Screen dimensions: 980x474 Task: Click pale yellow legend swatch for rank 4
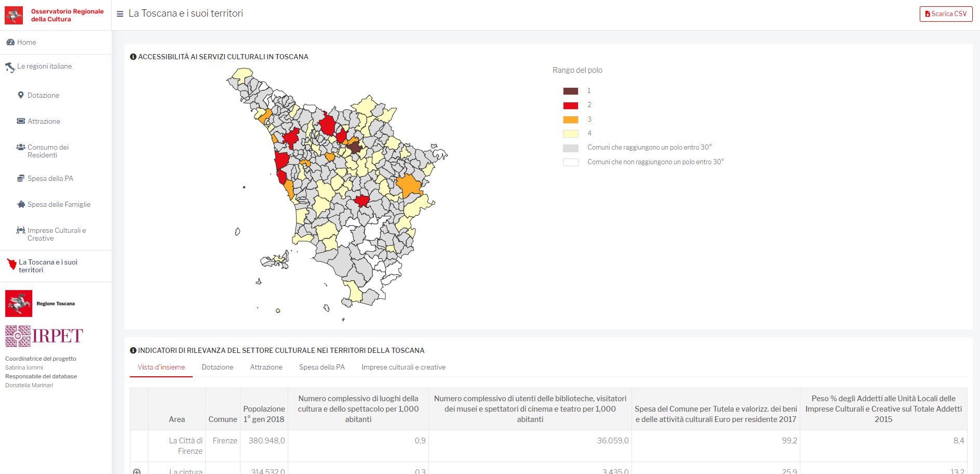tap(570, 134)
